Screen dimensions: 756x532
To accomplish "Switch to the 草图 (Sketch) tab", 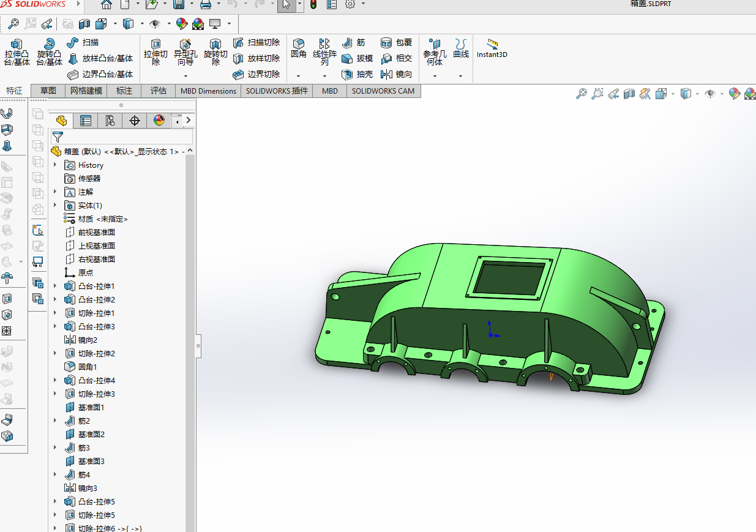I will pyautogui.click(x=48, y=91).
